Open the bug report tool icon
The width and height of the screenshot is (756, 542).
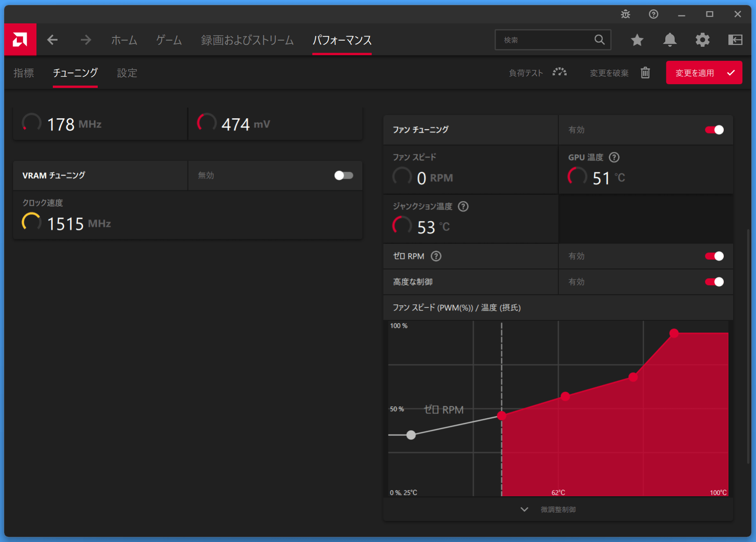[x=625, y=14]
